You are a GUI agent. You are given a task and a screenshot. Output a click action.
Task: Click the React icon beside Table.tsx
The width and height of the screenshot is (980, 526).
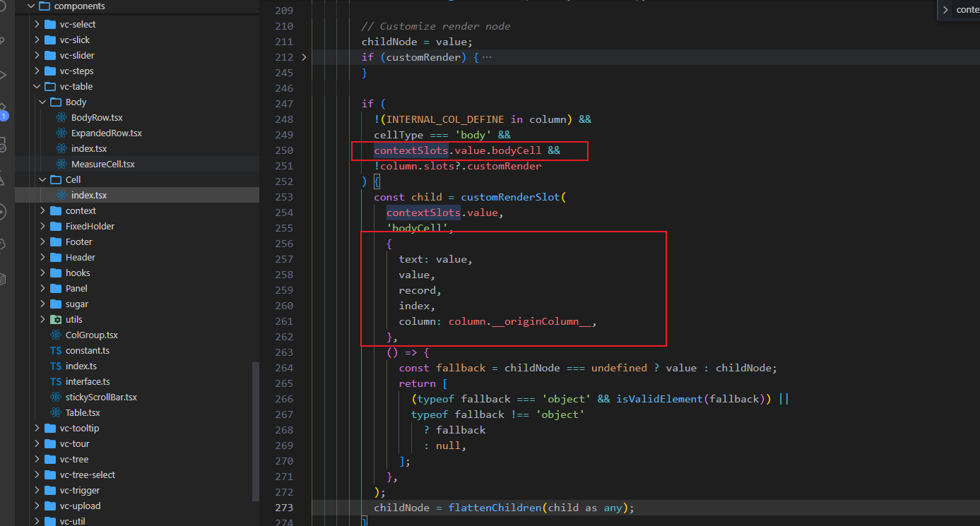coord(54,412)
